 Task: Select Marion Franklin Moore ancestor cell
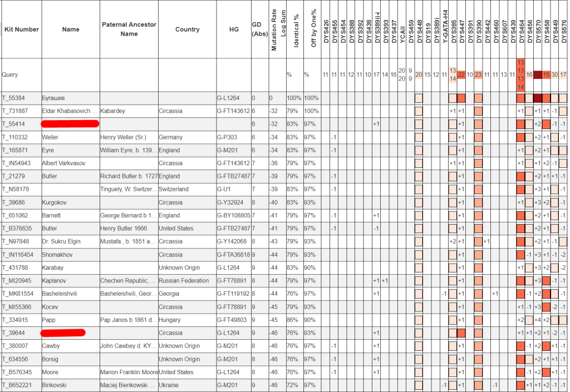(x=129, y=372)
